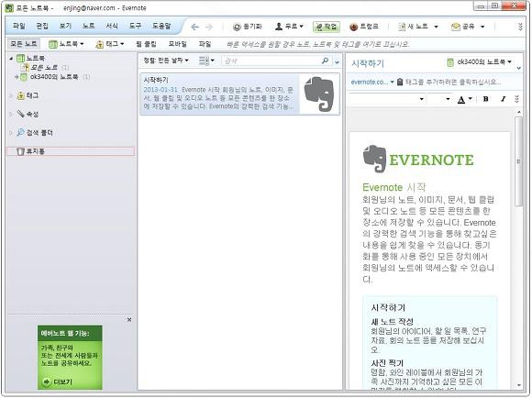Open the 파일 menu in the menu bar
The height and width of the screenshot is (398, 532).
18,26
